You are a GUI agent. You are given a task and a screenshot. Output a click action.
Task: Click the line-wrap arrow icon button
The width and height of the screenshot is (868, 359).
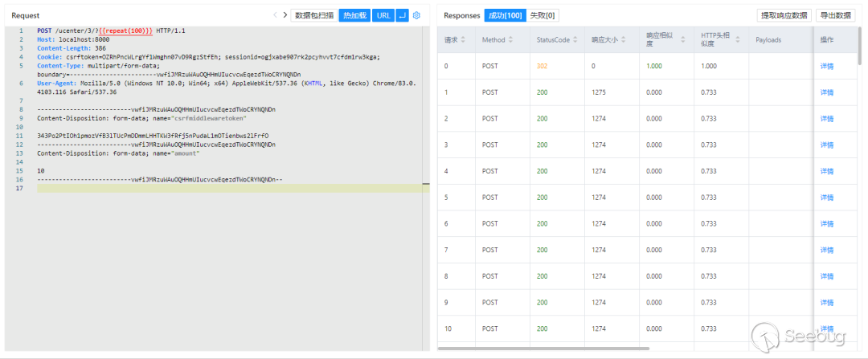coord(403,15)
